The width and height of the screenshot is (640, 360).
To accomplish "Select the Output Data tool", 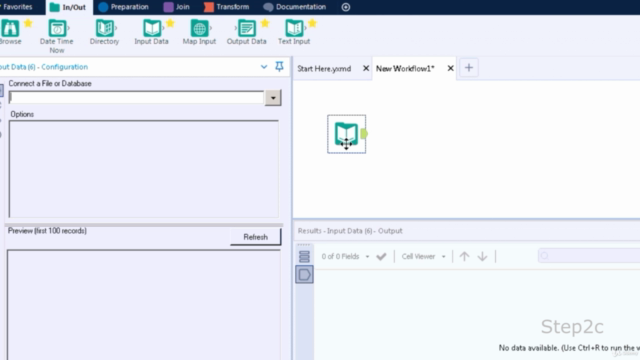I will pos(247,29).
